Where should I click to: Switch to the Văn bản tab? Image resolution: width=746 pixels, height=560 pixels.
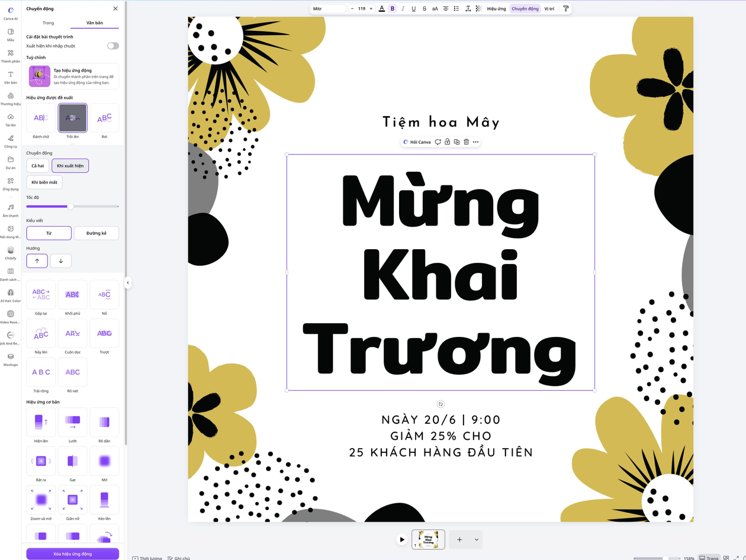[94, 22]
